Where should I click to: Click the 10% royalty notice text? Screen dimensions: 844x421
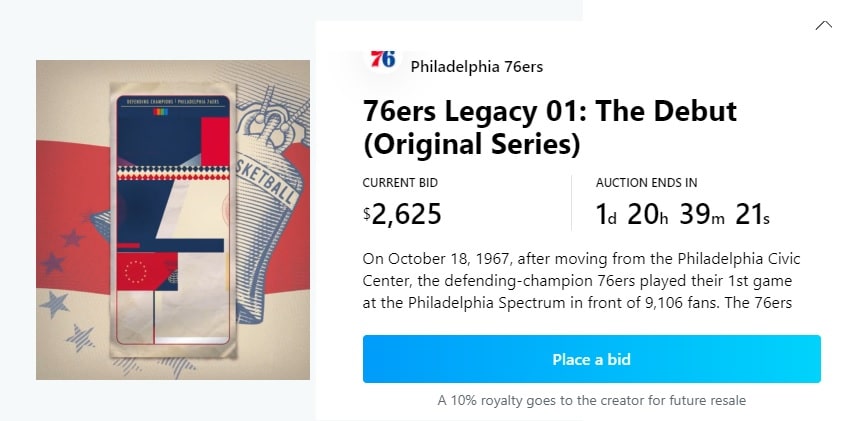(x=591, y=401)
